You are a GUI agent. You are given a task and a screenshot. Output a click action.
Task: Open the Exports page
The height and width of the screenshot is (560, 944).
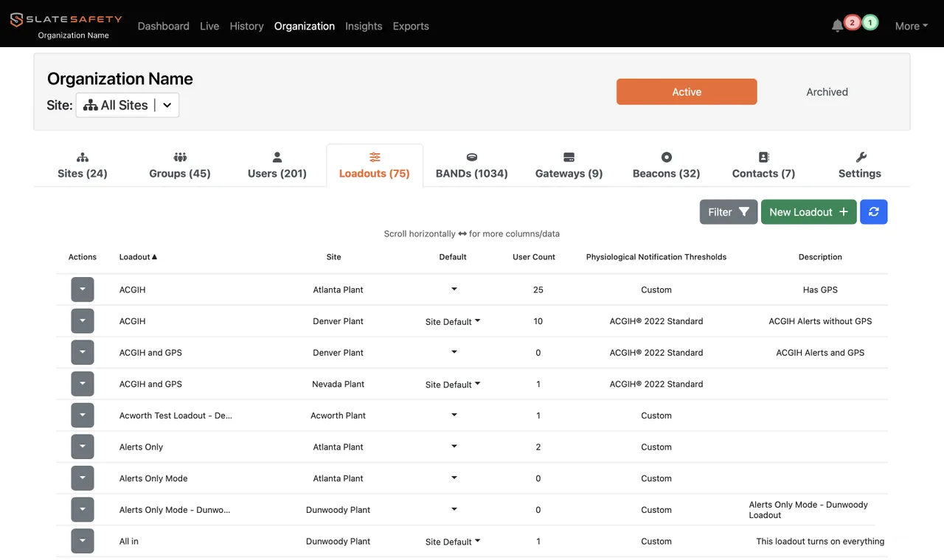[411, 26]
